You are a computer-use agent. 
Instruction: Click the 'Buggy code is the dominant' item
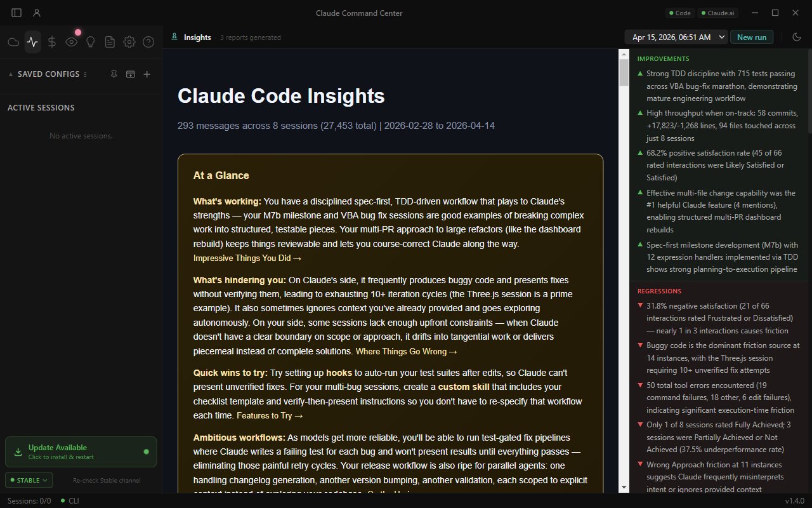718,358
